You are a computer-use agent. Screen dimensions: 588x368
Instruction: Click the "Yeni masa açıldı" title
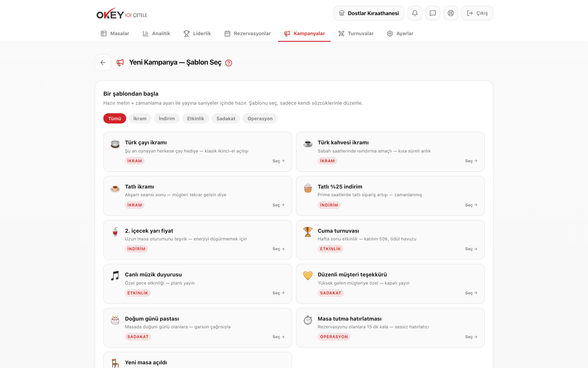[x=146, y=362]
